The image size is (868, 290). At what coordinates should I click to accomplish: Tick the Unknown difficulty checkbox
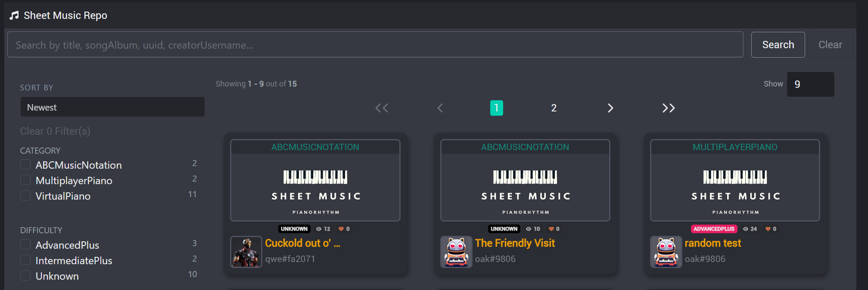pyautogui.click(x=25, y=275)
